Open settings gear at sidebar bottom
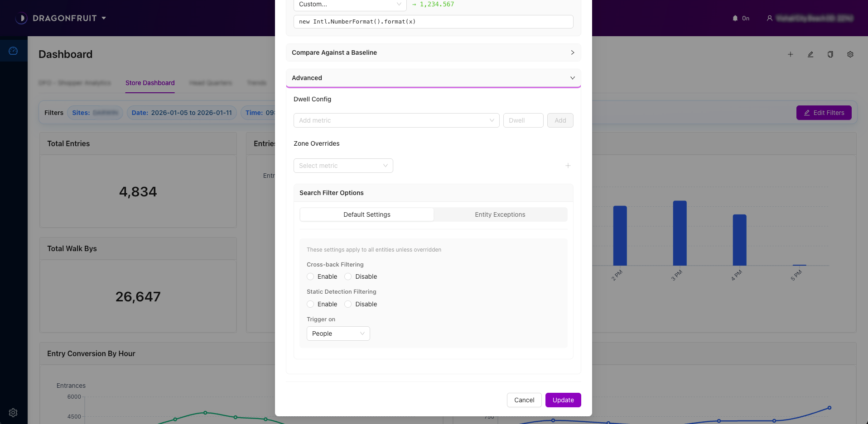This screenshot has height=424, width=868. click(13, 412)
